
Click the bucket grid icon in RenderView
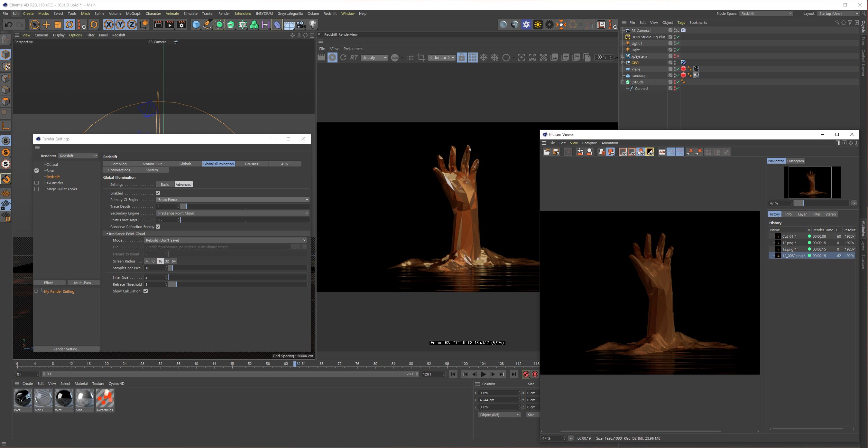pos(473,58)
